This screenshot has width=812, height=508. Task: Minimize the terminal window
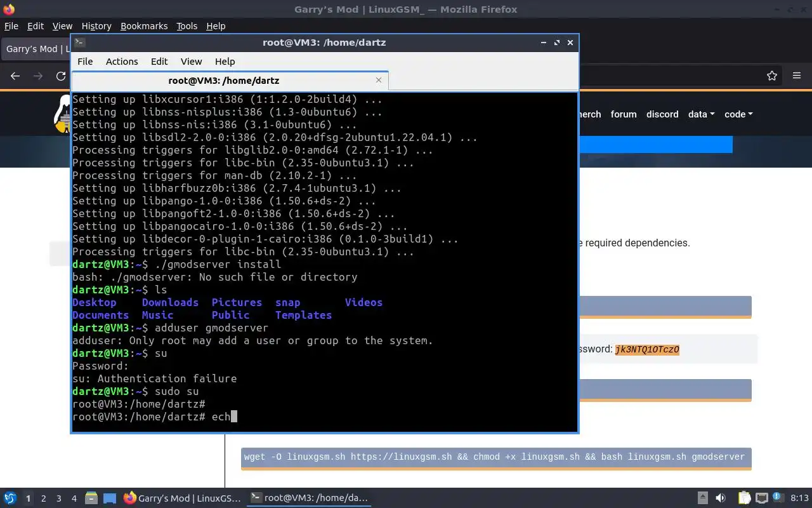pyautogui.click(x=544, y=43)
